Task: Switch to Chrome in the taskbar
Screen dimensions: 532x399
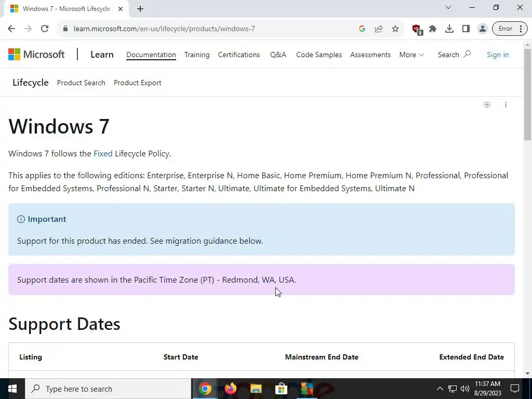Action: 205,389
